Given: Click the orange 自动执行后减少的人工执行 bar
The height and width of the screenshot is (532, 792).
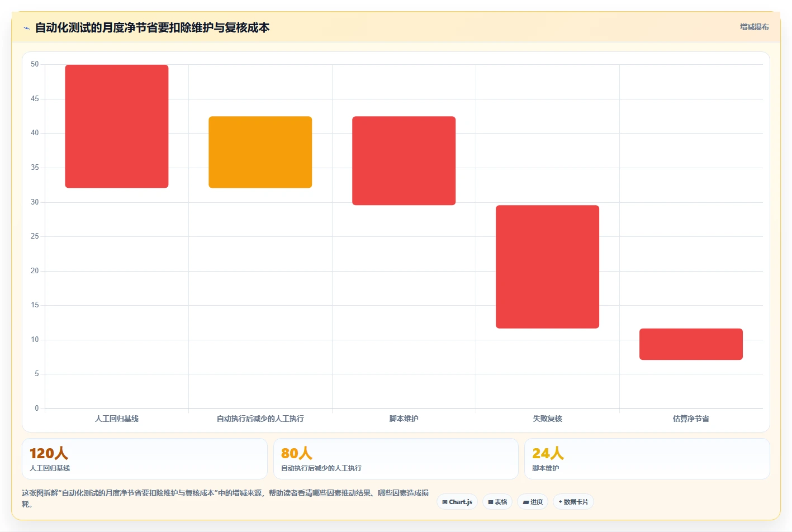Looking at the screenshot, I should 260,152.
